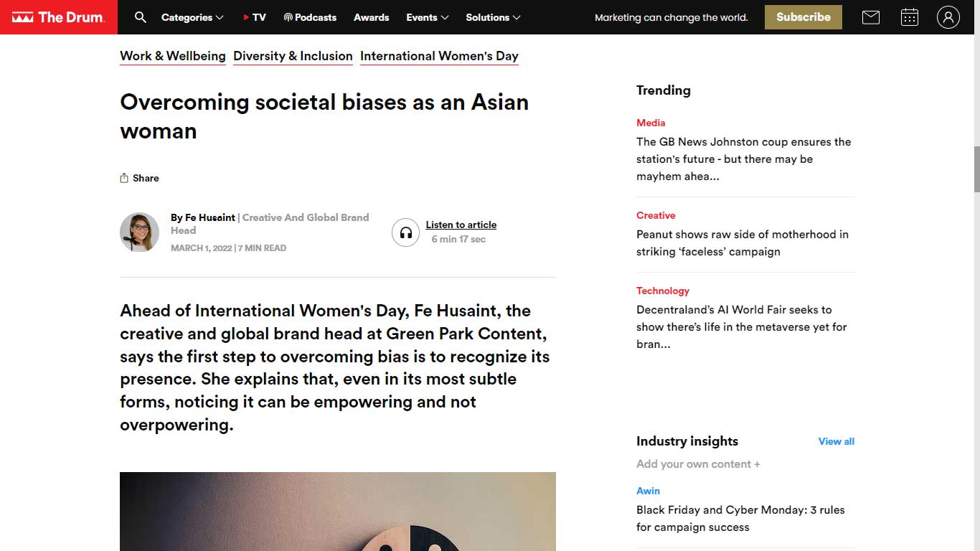Click the Share label
This screenshot has height=551, width=980.
pos(146,178)
